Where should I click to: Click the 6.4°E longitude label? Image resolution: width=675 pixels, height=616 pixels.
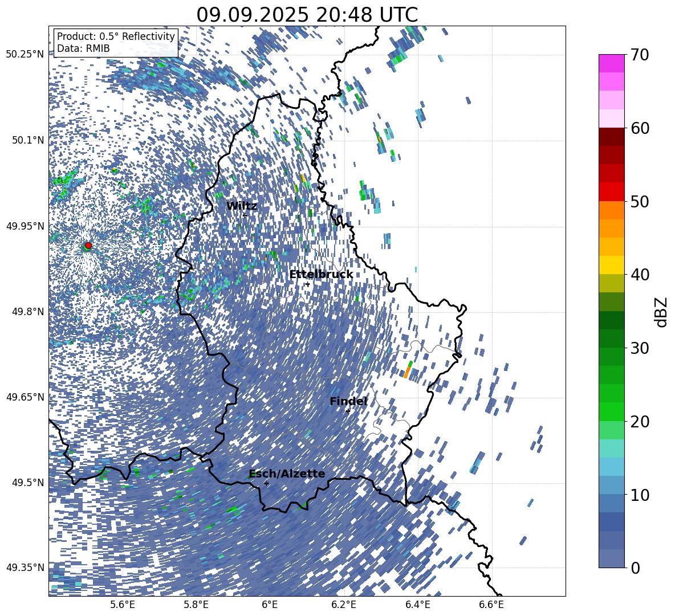point(417,605)
